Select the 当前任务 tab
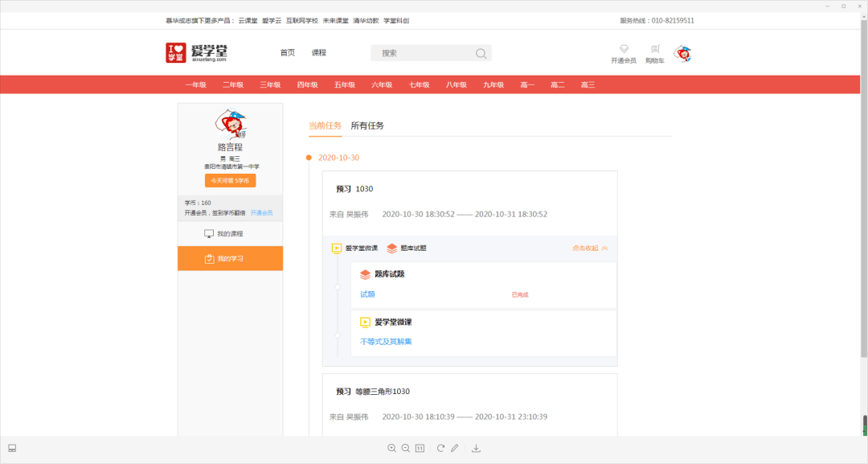Screen dimensions: 868x464 (x=325, y=125)
